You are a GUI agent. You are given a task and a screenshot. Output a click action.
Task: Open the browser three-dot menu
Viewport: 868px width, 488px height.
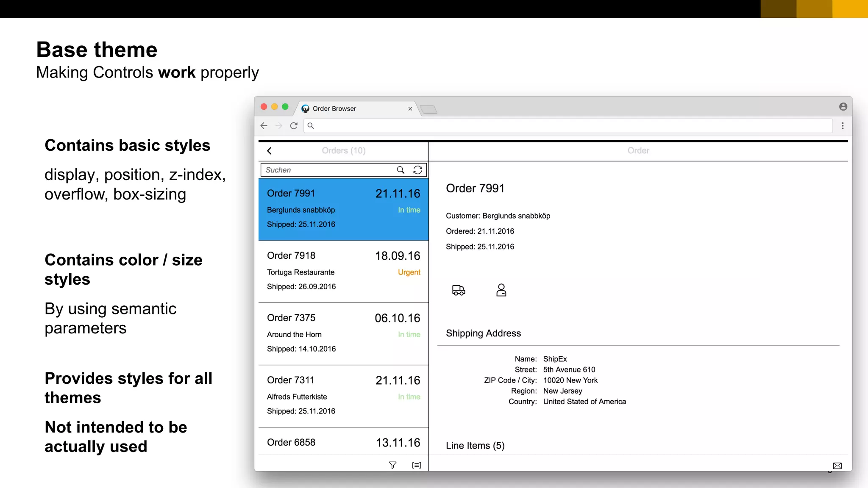(x=843, y=126)
